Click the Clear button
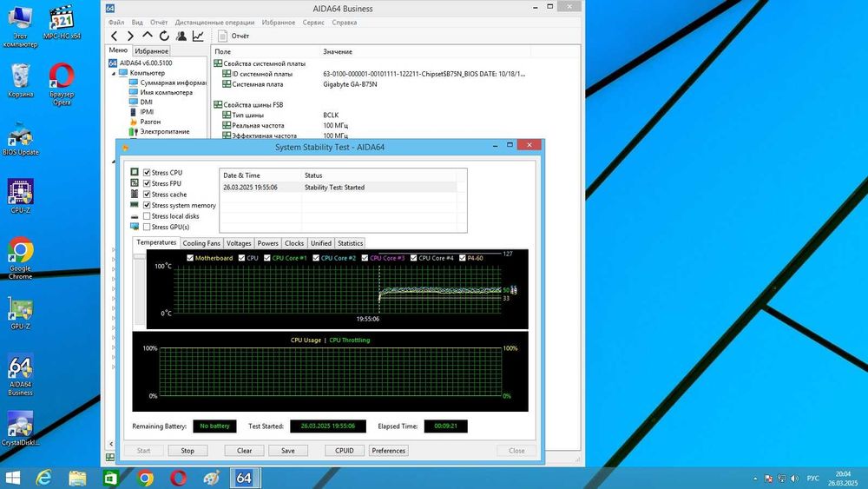 click(244, 451)
